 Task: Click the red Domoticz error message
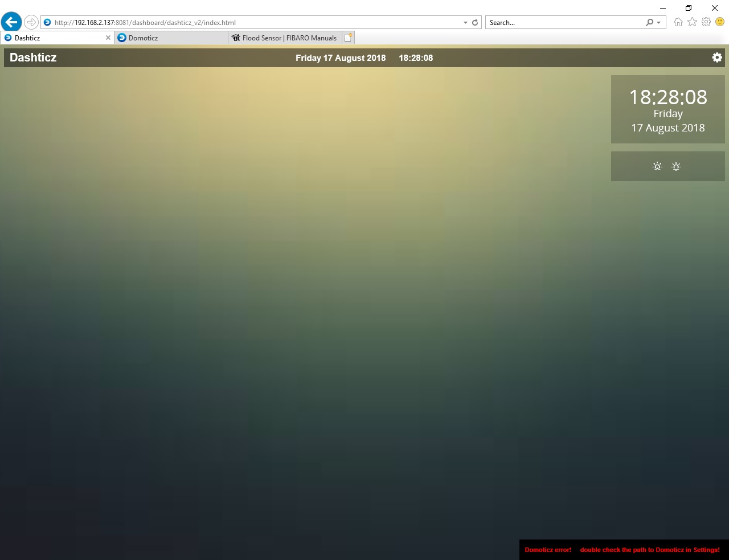(x=622, y=550)
